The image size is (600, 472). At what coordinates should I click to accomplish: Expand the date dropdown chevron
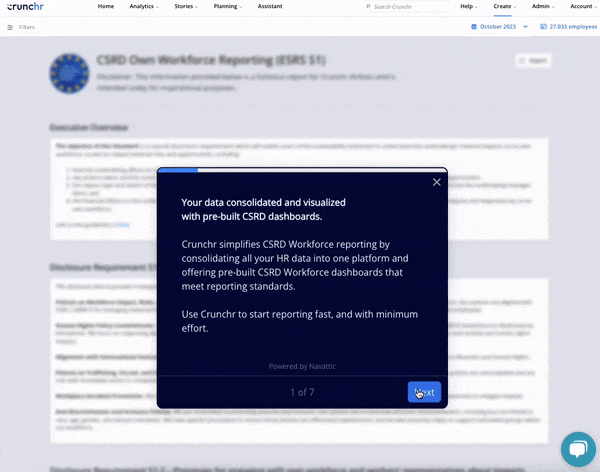pyautogui.click(x=525, y=27)
